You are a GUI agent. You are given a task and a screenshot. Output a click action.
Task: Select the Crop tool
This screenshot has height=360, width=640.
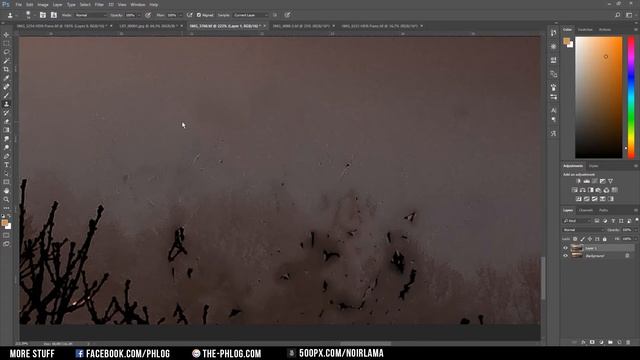point(6,69)
